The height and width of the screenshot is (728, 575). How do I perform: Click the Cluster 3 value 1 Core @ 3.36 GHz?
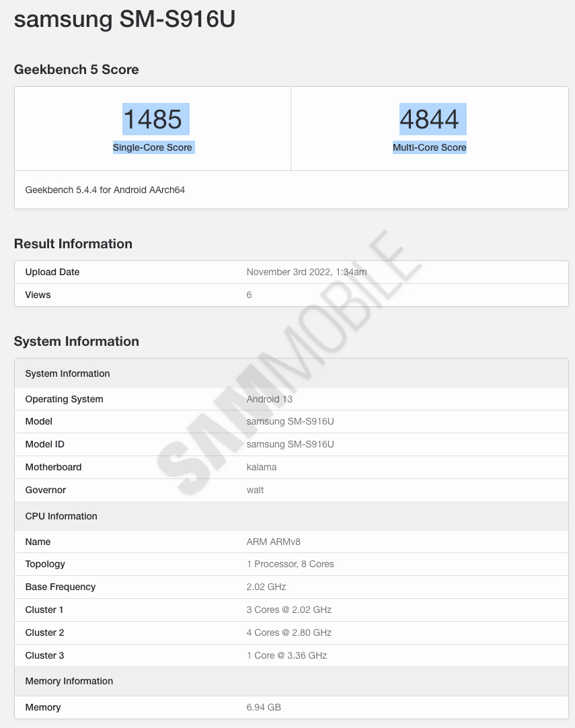click(286, 655)
